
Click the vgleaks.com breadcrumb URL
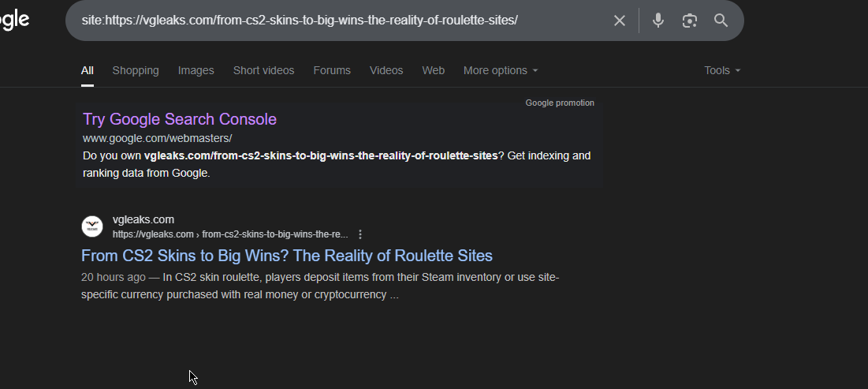230,234
